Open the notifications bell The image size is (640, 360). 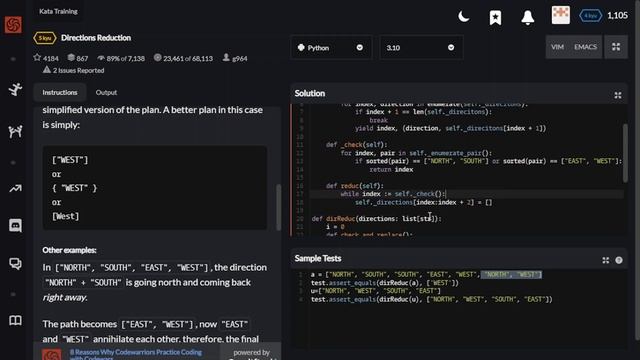click(527, 18)
